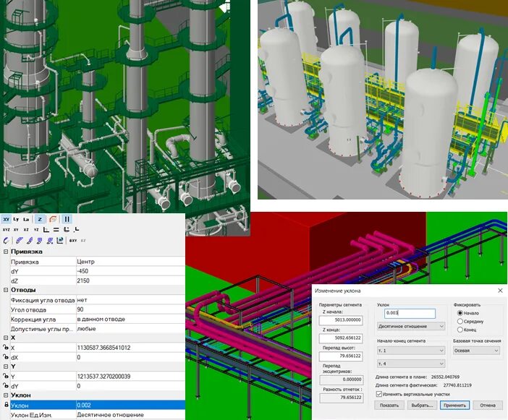Click the dY value -450 cell
The image size is (508, 420).
[x=130, y=271]
